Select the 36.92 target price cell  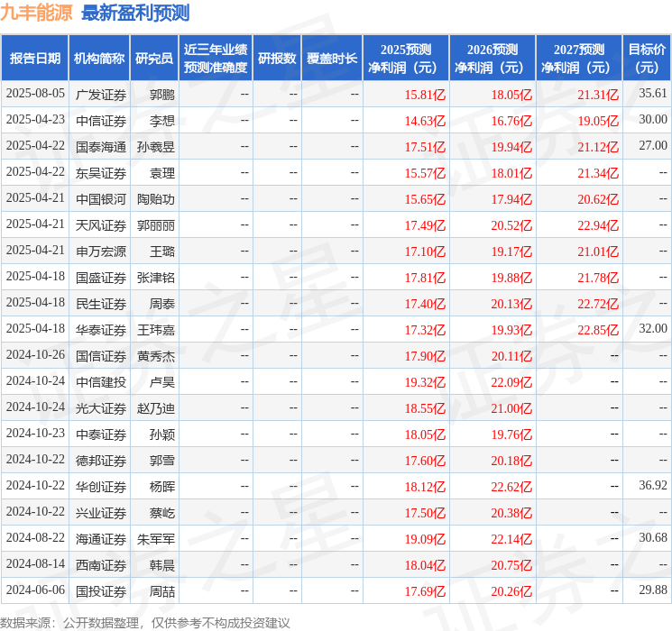point(652,486)
